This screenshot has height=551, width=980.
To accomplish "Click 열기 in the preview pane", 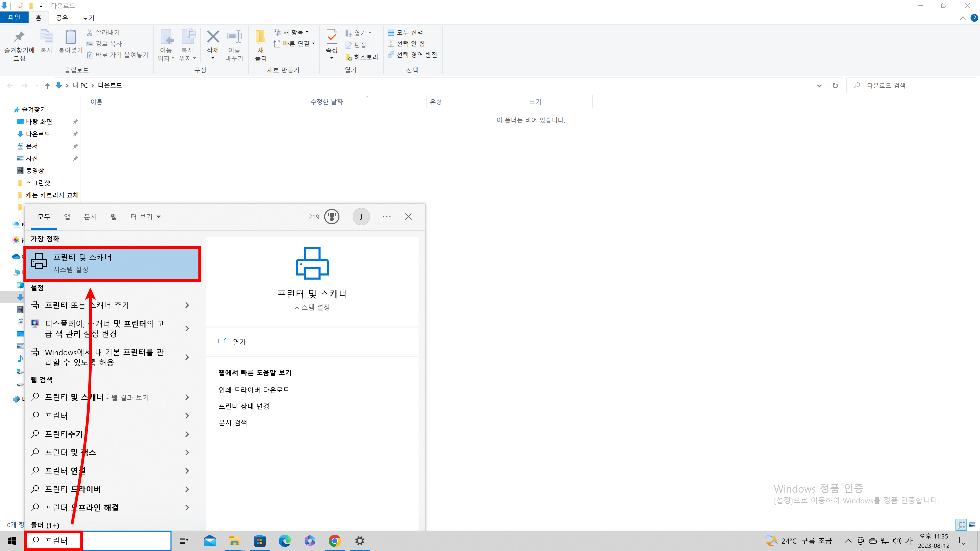I will click(x=239, y=342).
